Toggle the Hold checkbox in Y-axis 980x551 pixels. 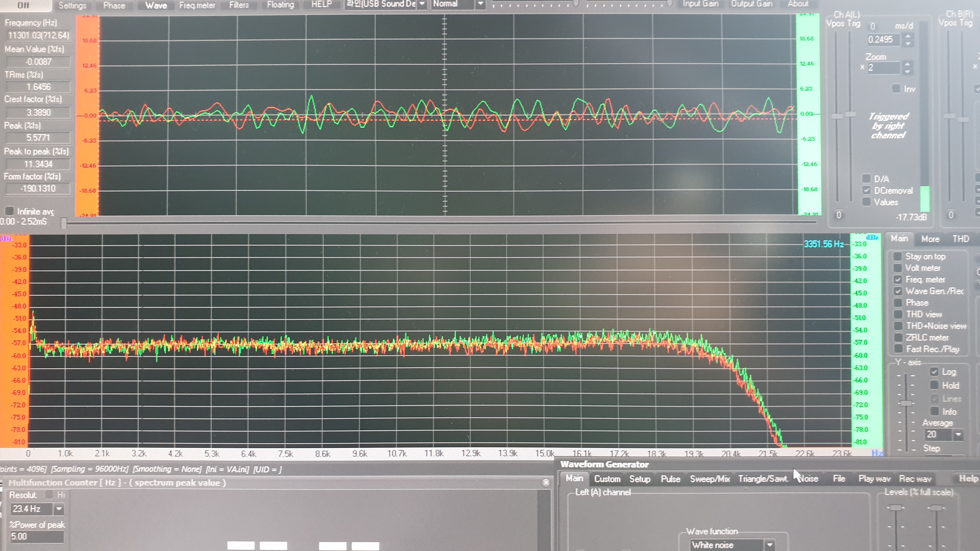click(x=934, y=385)
